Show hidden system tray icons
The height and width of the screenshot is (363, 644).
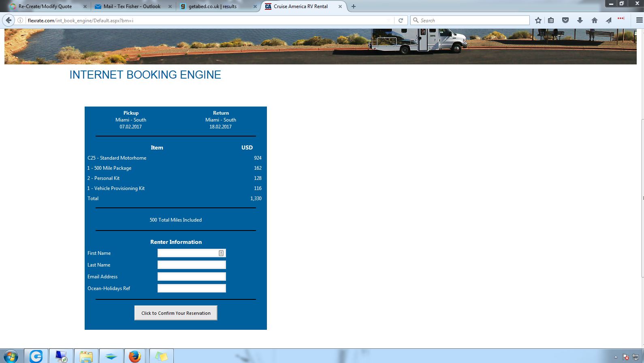616,357
